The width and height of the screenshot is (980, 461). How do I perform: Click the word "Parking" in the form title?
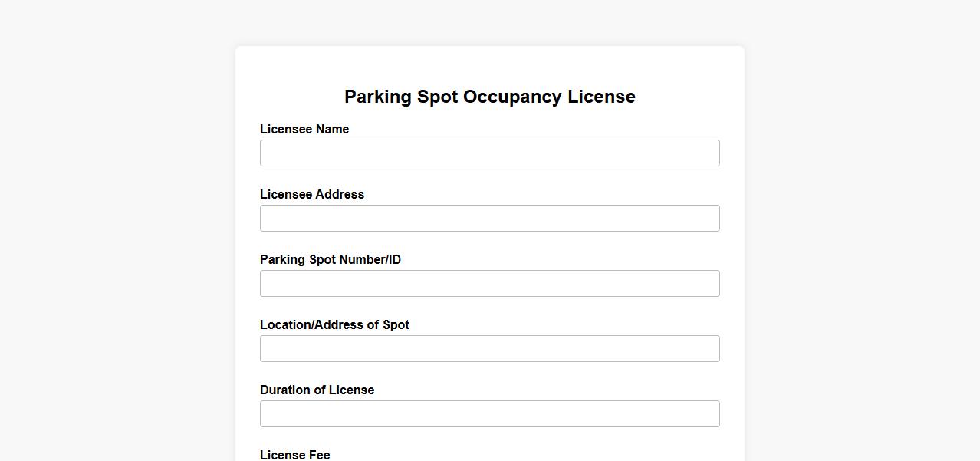click(x=378, y=97)
